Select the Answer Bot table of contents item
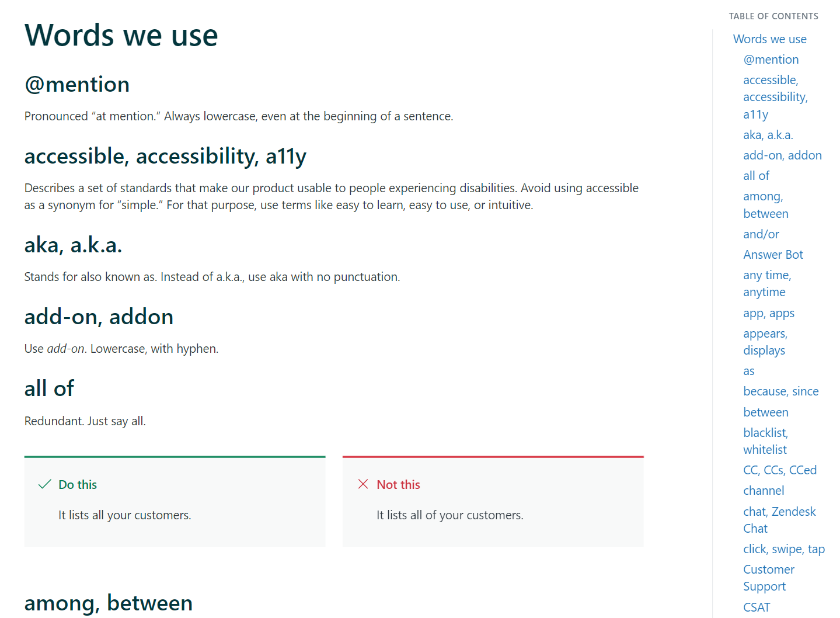The height and width of the screenshot is (618, 840). (x=773, y=254)
